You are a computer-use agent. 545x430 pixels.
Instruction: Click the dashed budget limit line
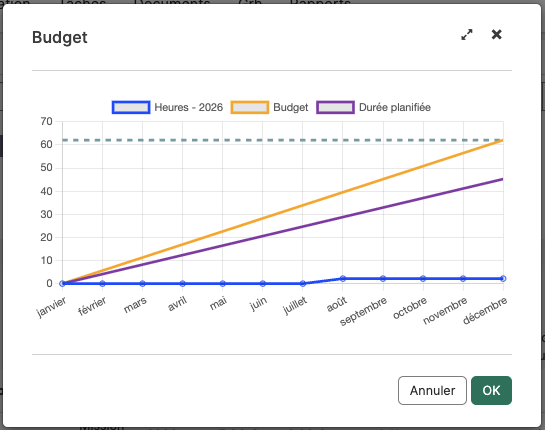point(283,140)
